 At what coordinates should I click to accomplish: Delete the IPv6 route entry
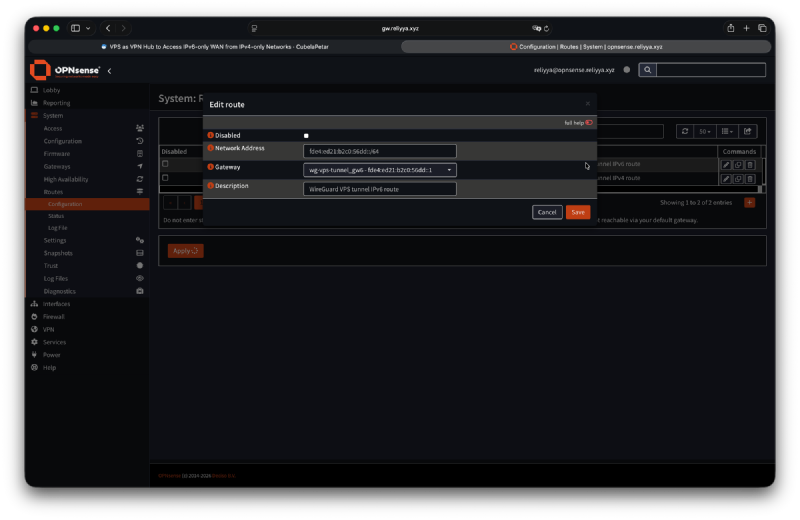(x=749, y=164)
